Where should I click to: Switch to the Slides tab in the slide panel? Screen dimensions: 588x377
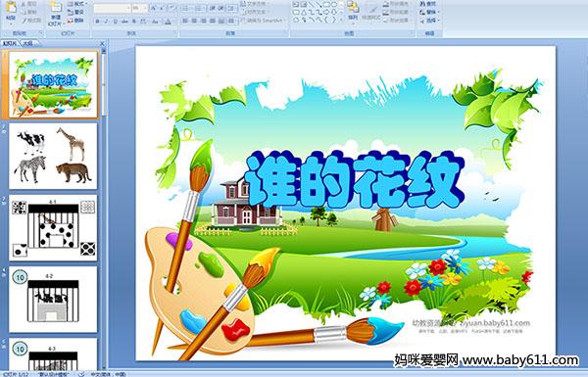10,43
